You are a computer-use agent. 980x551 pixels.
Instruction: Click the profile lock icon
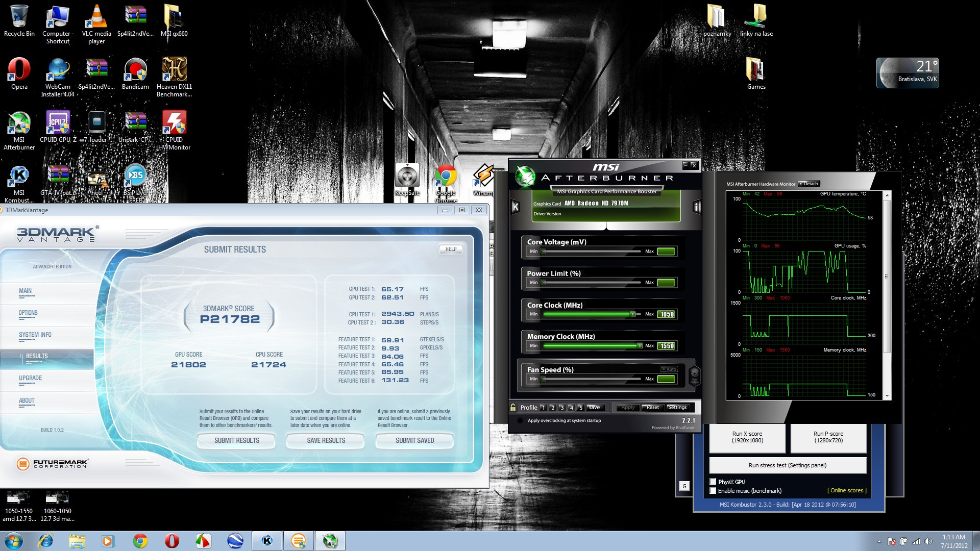click(513, 407)
